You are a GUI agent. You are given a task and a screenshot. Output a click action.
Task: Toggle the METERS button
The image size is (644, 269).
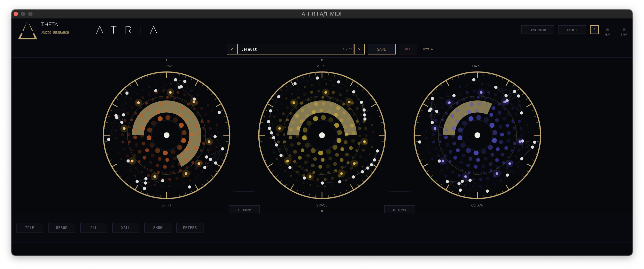click(190, 228)
